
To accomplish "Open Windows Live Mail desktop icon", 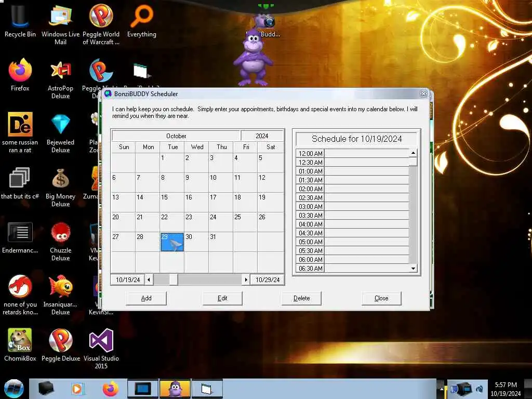I will click(x=60, y=24).
